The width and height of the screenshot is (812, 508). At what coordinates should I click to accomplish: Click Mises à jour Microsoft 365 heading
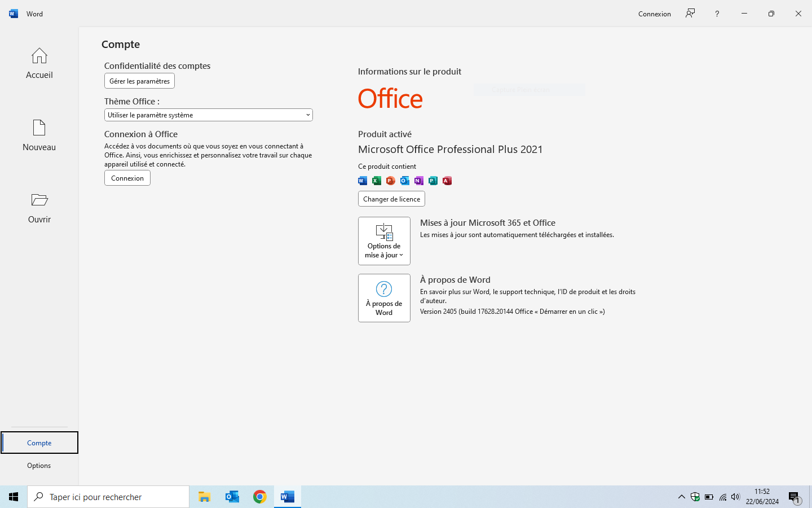[x=488, y=223]
